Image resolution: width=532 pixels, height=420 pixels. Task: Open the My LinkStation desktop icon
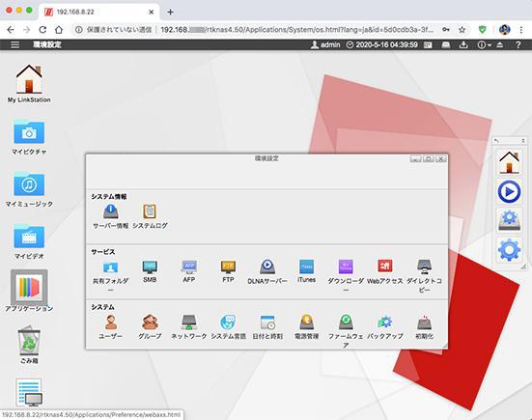(x=29, y=83)
